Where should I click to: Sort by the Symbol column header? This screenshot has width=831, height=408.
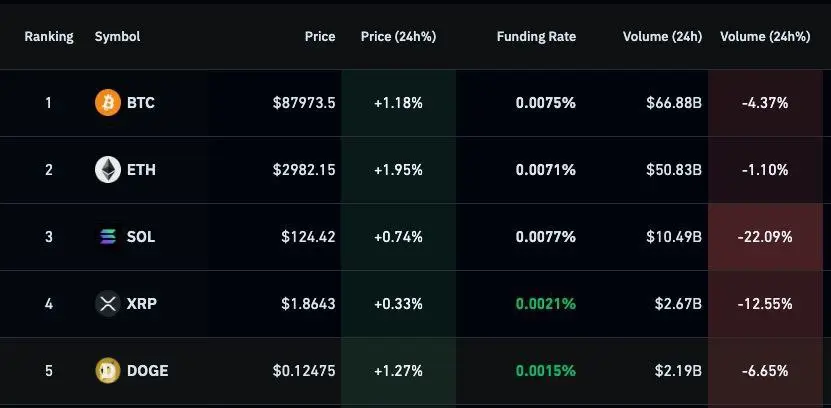tap(117, 37)
